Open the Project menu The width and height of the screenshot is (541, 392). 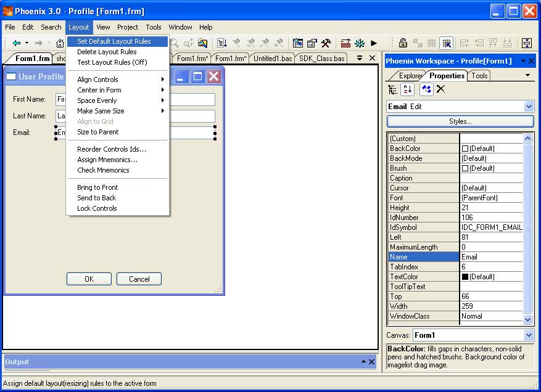coord(128,27)
